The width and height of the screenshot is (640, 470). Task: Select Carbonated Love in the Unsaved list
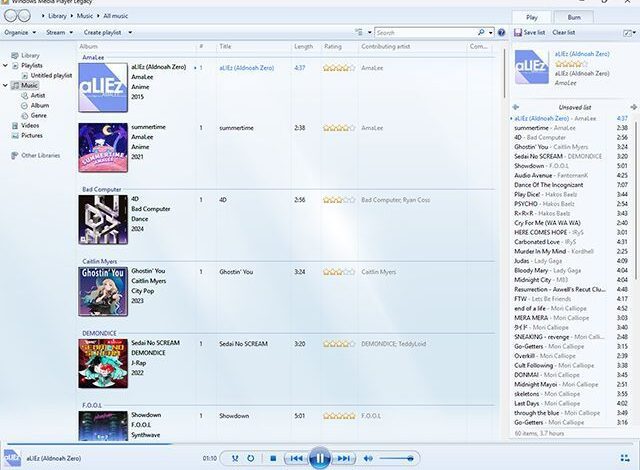(570, 242)
